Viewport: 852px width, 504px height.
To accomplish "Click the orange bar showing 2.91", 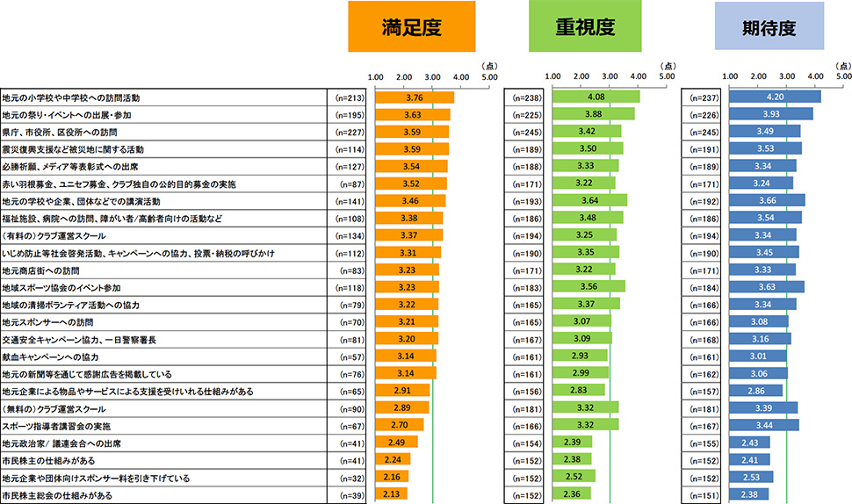I will [x=402, y=391].
